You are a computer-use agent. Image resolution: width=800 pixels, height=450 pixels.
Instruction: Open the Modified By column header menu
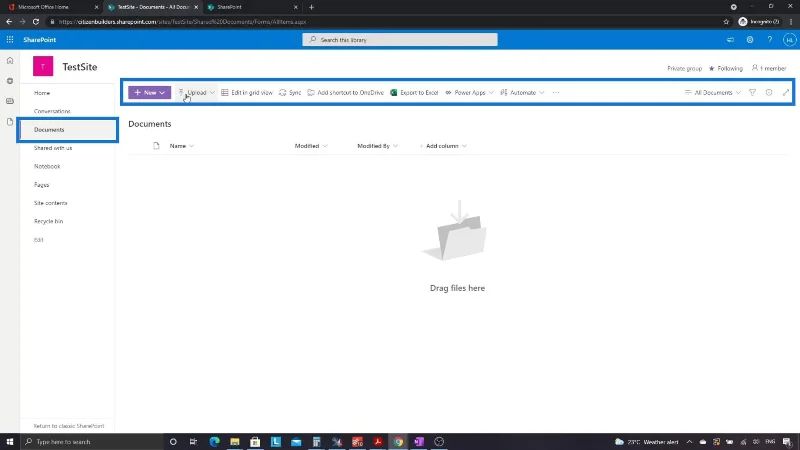pyautogui.click(x=377, y=146)
